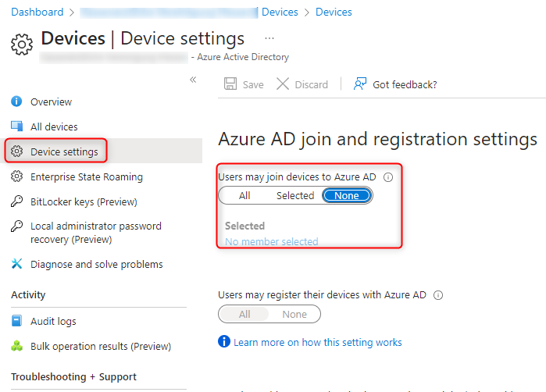
Task: Click the Discard X icon
Action: 283,84
